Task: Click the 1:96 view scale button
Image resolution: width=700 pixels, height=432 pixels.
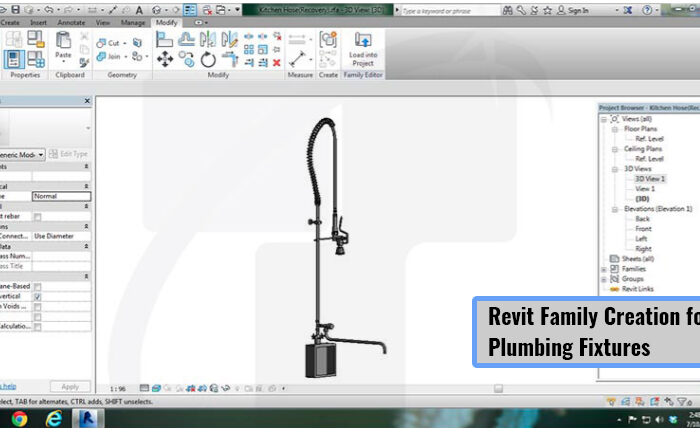Action: point(117,389)
